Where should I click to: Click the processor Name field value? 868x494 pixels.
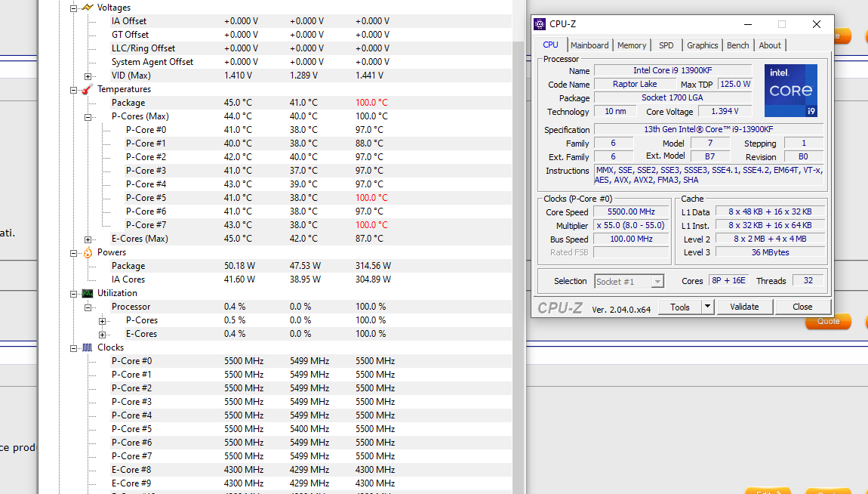tap(673, 70)
